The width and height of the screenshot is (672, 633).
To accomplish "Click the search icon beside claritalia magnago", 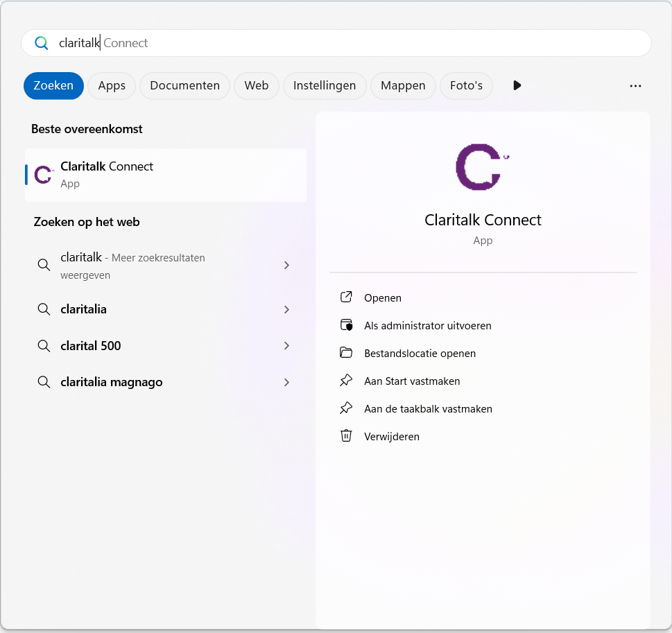I will [x=44, y=381].
